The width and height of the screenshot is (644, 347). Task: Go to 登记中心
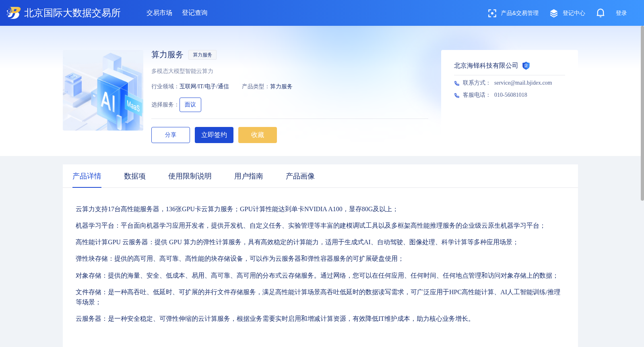(574, 13)
